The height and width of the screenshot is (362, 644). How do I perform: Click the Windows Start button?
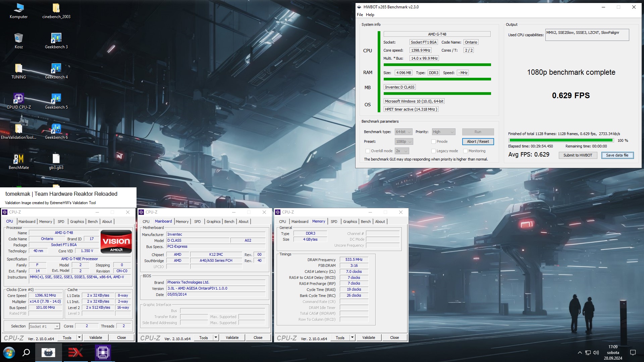pyautogui.click(x=9, y=353)
